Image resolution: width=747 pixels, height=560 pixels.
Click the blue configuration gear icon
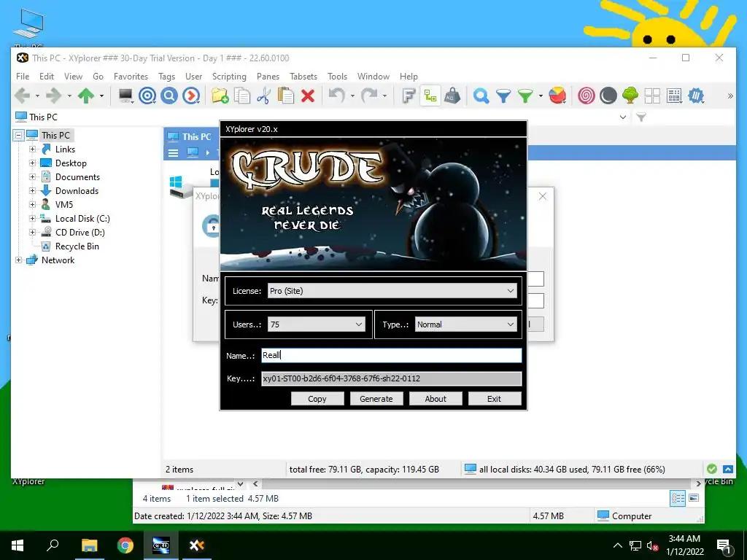[x=696, y=96]
